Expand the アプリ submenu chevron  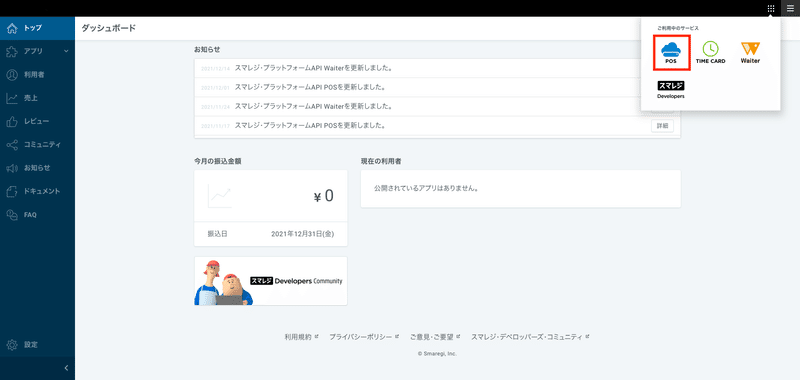[66, 51]
